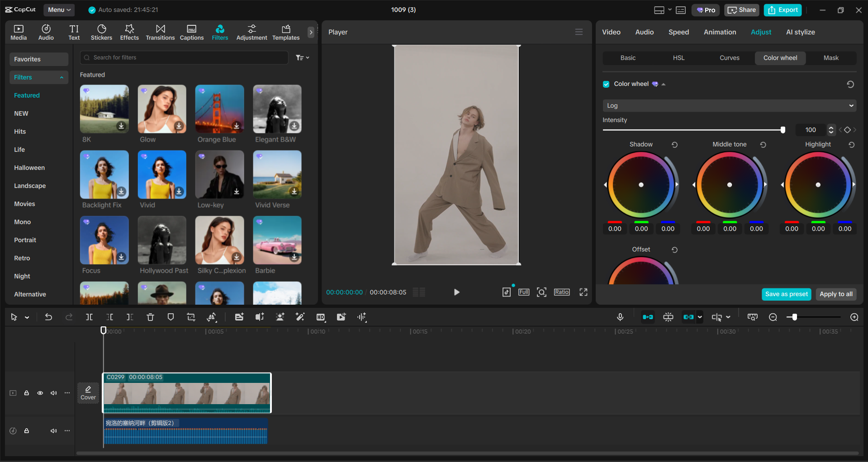This screenshot has width=868, height=462.
Task: Select the Mirror tool
Action: pos(211,317)
